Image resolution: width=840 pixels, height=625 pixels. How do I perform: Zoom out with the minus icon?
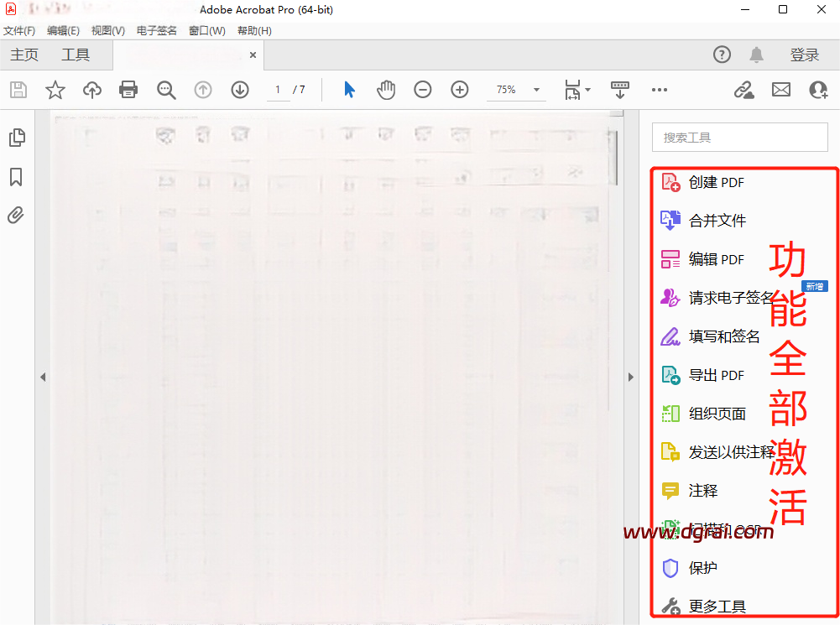[423, 90]
